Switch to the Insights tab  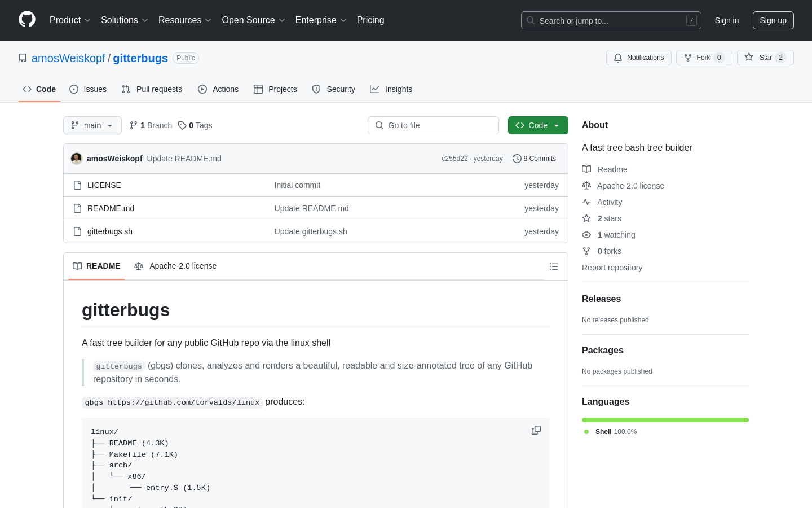tap(391, 89)
